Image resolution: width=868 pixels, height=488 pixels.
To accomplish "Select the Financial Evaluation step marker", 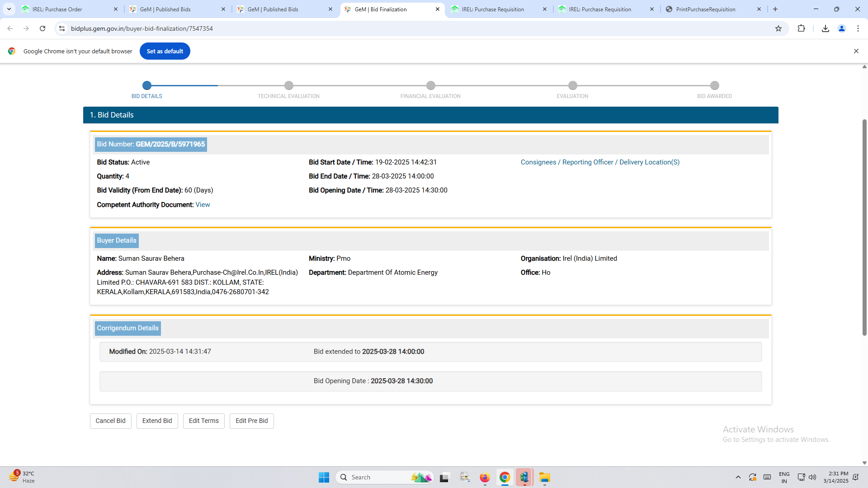I will click(431, 85).
